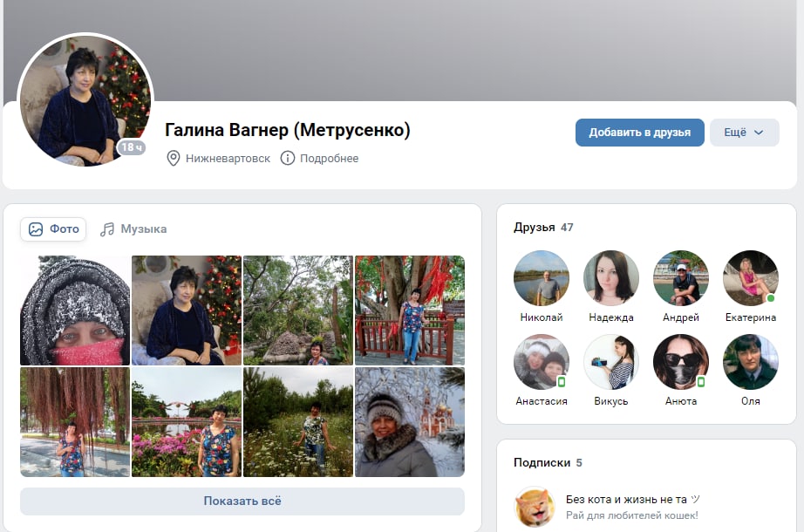Screen dimensions: 804x532
Task: Open photo of rock garden with trees
Action: point(298,310)
